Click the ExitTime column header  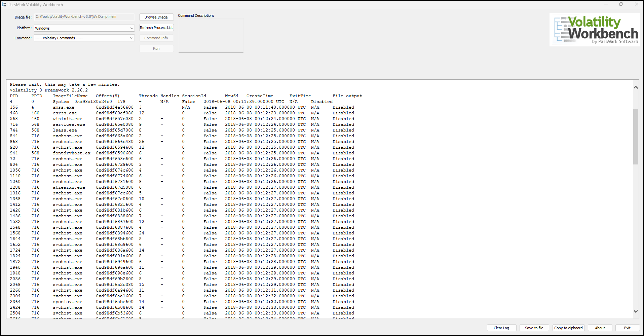point(300,96)
